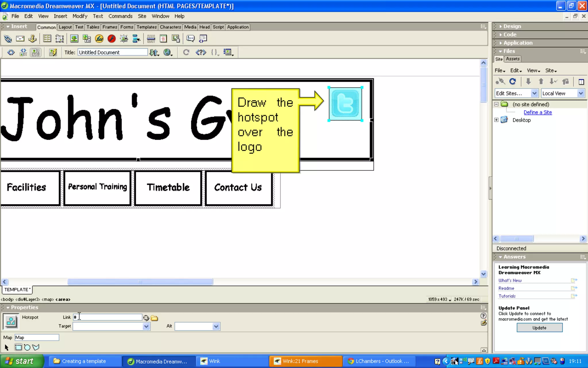Switch to the Assets tab
This screenshot has height=368, width=588.
point(513,59)
